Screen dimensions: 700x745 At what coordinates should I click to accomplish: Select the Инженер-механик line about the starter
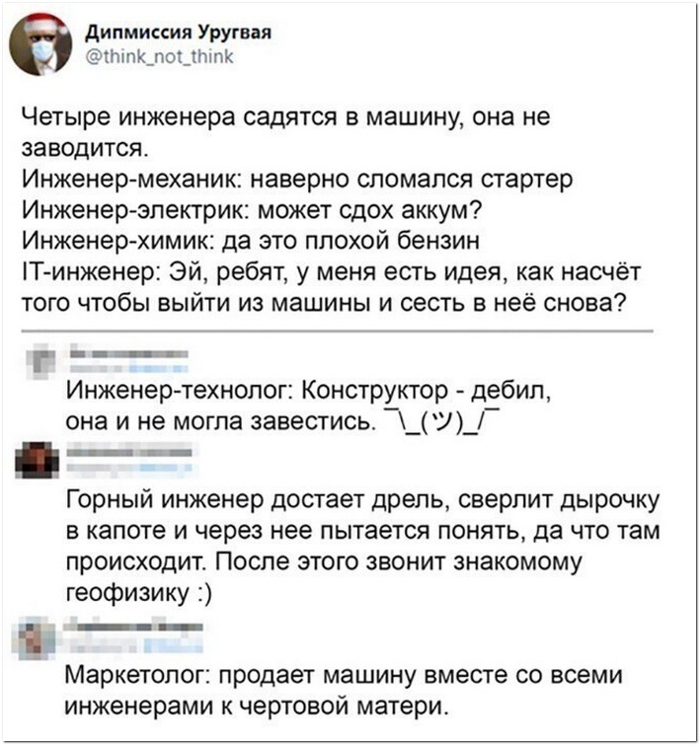[298, 180]
